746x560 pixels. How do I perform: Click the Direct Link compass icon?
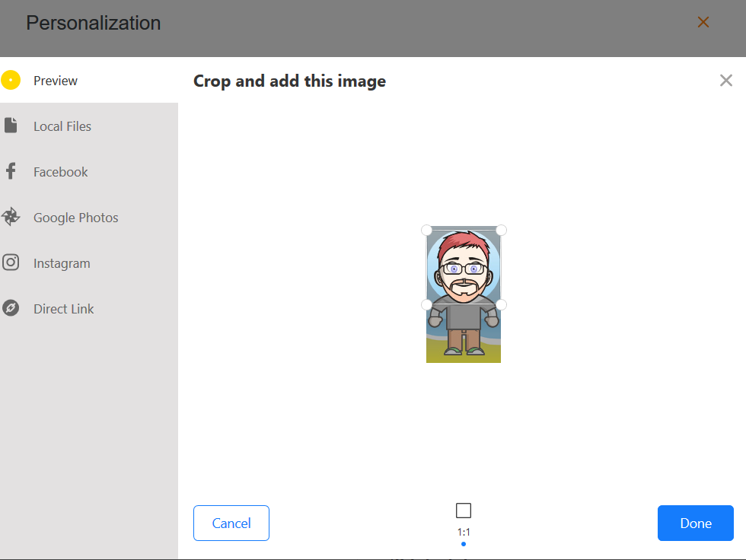click(x=11, y=309)
